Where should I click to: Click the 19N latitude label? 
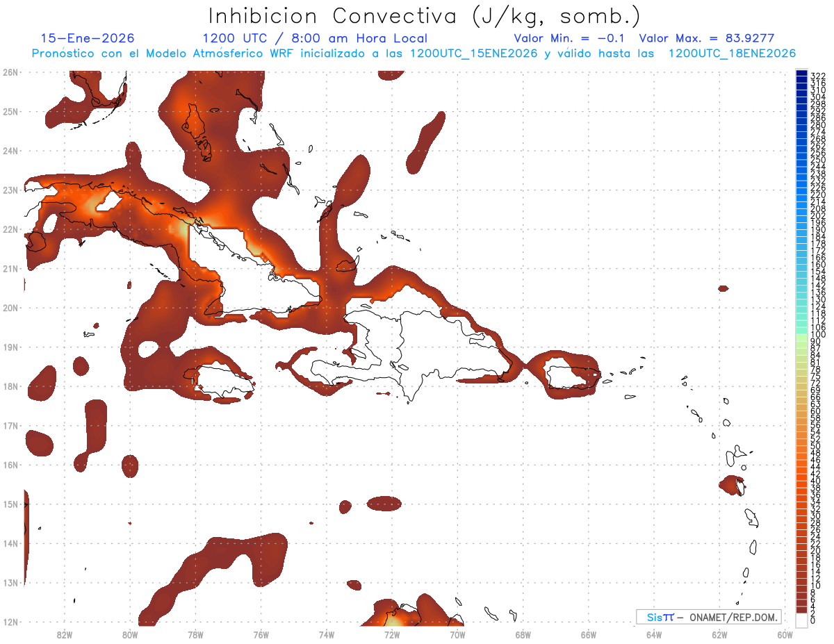(10, 347)
